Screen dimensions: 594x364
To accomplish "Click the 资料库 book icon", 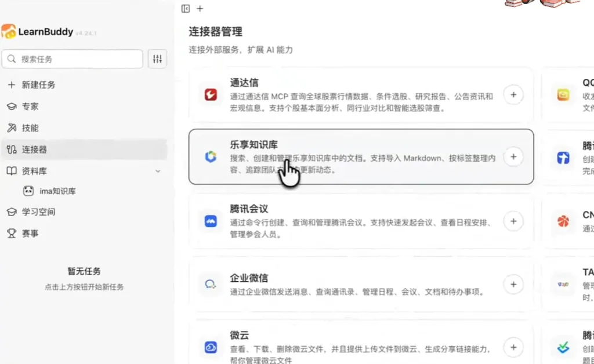I will click(x=12, y=171).
